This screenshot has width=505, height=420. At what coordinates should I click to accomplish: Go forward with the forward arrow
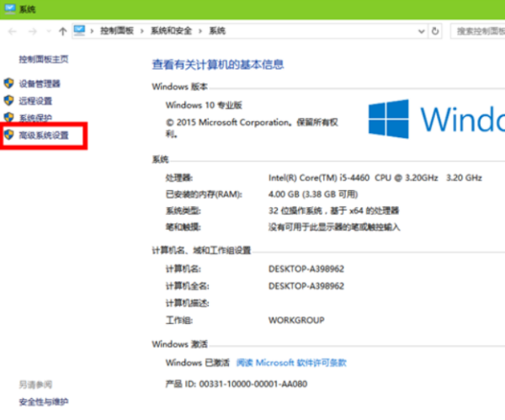click(x=33, y=31)
